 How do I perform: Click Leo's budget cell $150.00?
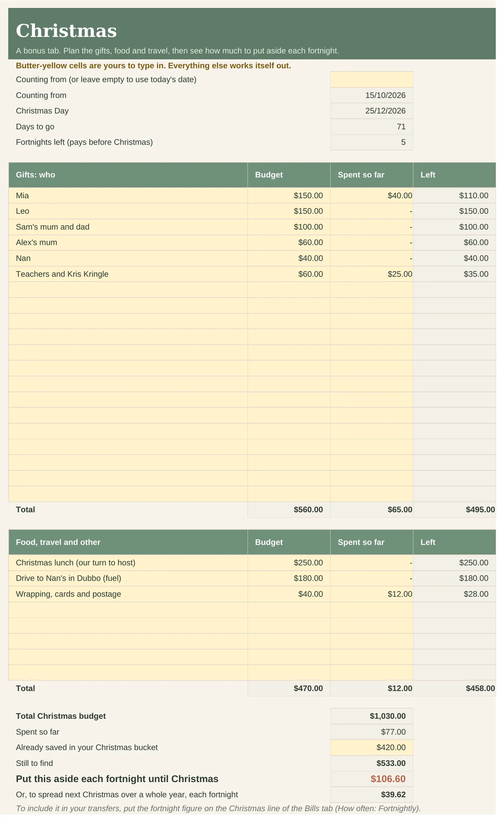point(289,211)
